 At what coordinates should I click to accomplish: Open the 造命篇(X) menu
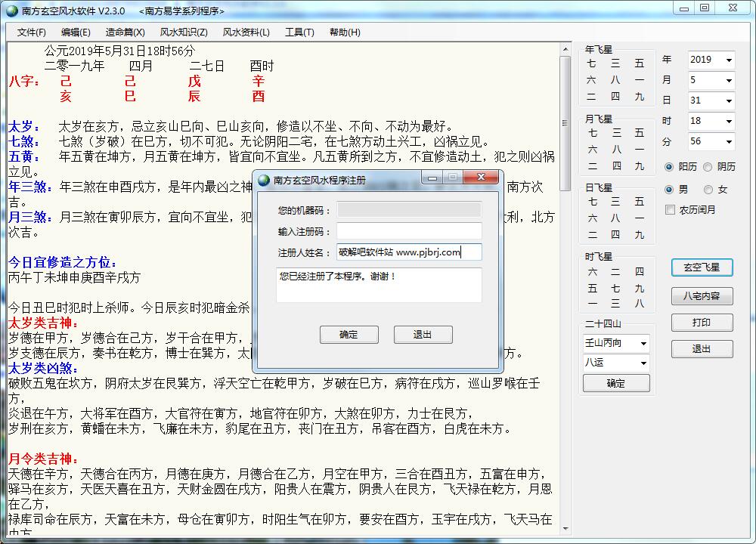coord(125,32)
